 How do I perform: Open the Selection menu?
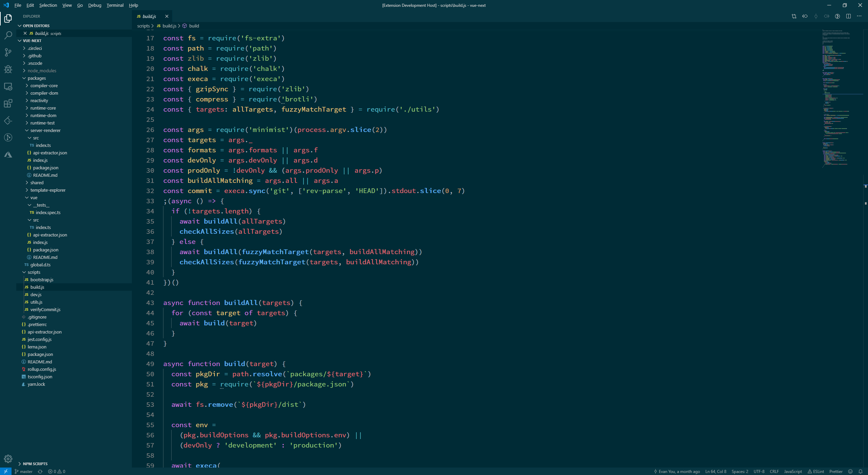click(x=48, y=5)
